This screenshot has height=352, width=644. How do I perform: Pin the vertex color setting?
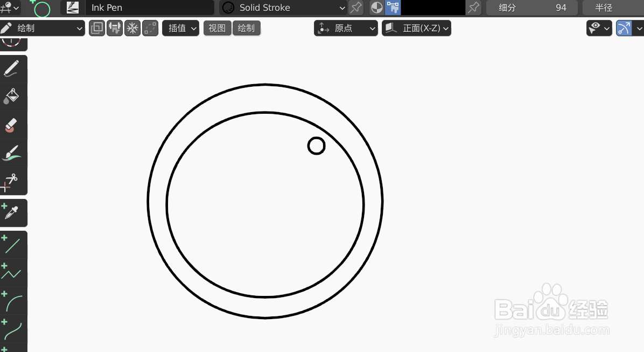pos(473,8)
